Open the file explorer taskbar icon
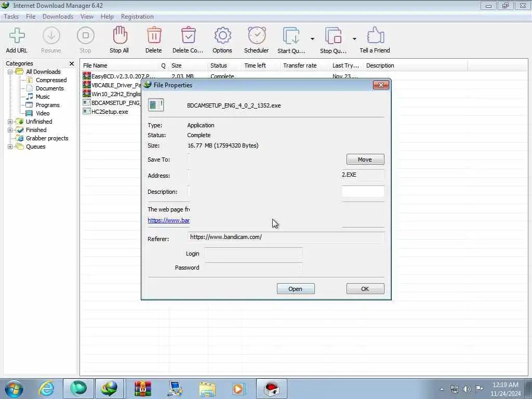 (x=207, y=389)
